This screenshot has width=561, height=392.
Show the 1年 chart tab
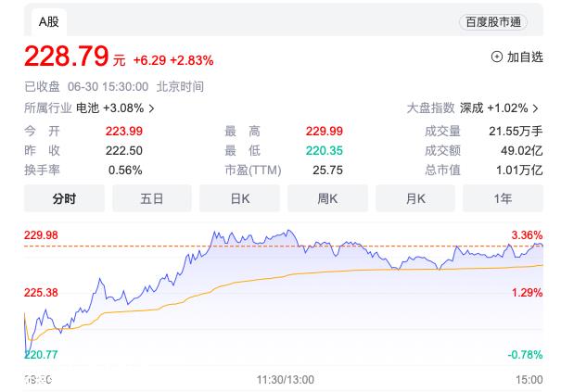pyautogui.click(x=503, y=198)
